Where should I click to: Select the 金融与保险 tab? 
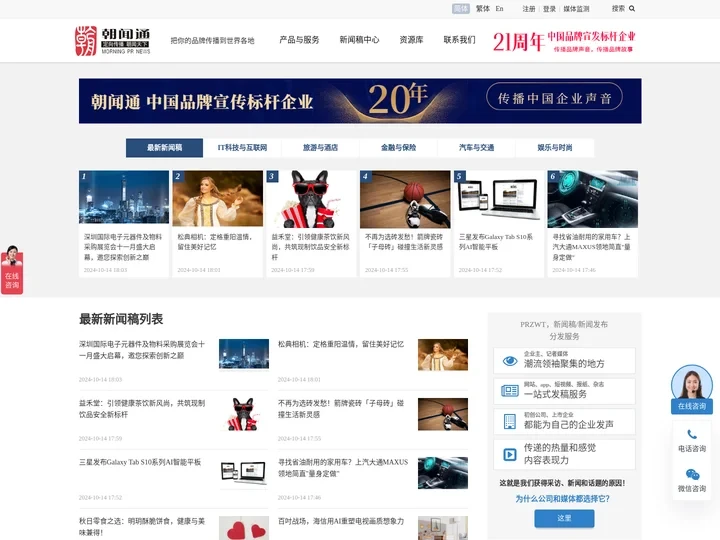(x=399, y=148)
